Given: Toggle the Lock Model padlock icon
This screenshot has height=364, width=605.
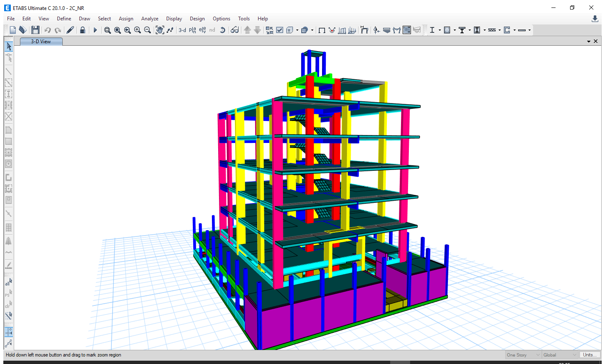Looking at the screenshot, I should [83, 30].
